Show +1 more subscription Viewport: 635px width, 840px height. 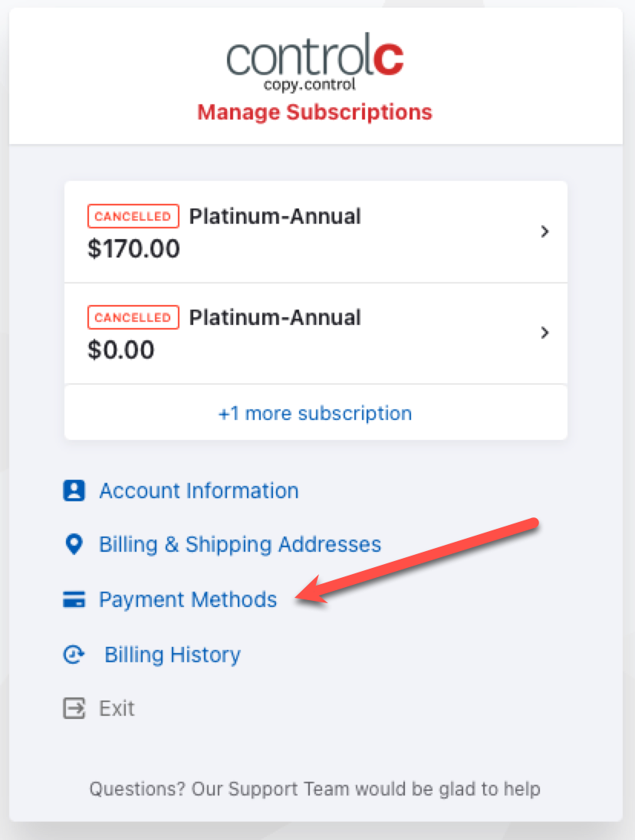[315, 413]
